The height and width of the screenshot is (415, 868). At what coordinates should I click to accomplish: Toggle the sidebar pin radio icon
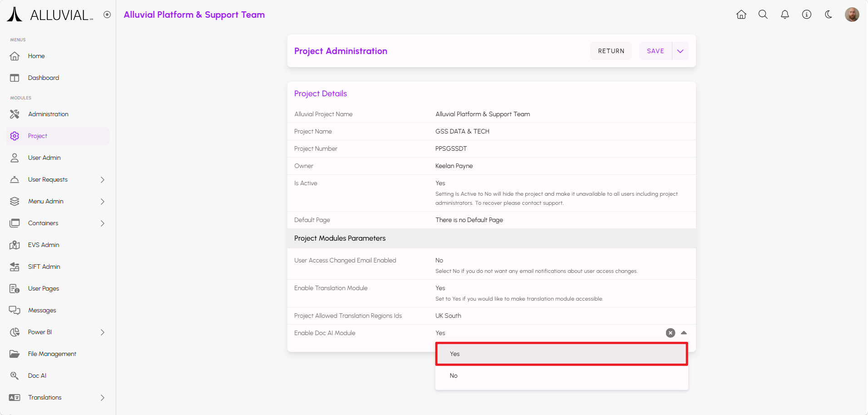coord(107,15)
